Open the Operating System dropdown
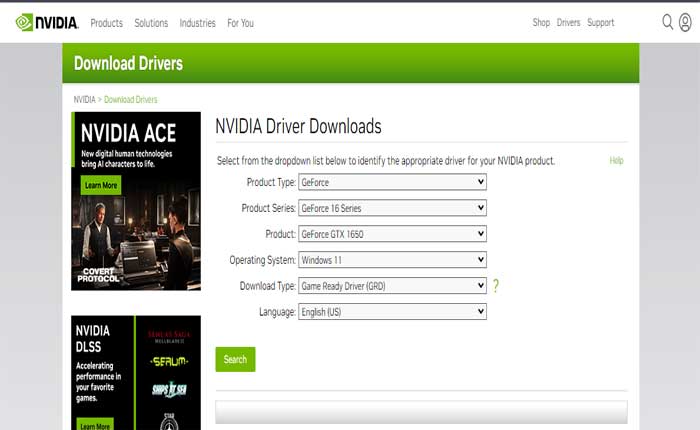This screenshot has width=700, height=430. [392, 260]
